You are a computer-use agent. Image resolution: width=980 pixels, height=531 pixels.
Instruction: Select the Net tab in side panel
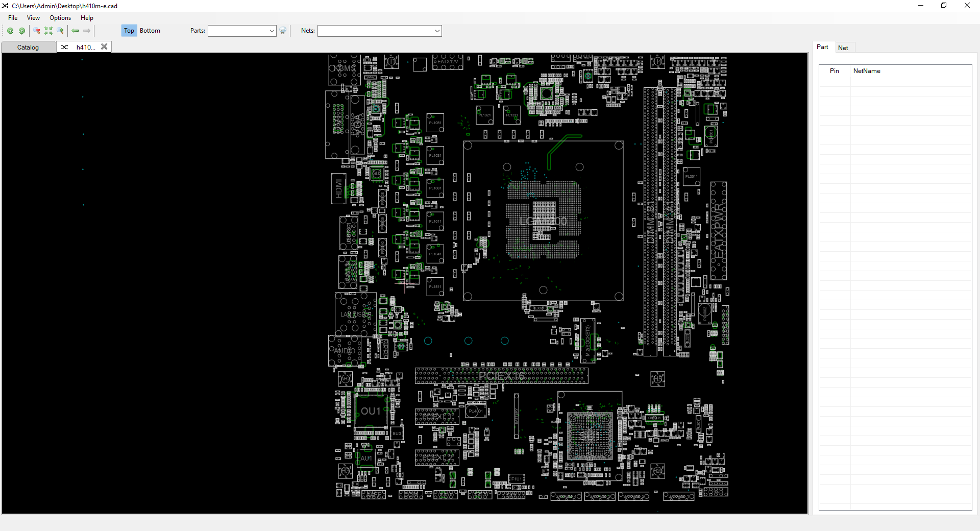843,47
